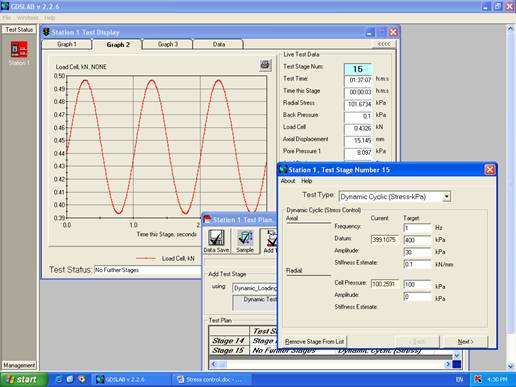Open the File menu in GDSLAB
This screenshot has height=387, width=516.
pyautogui.click(x=7, y=18)
